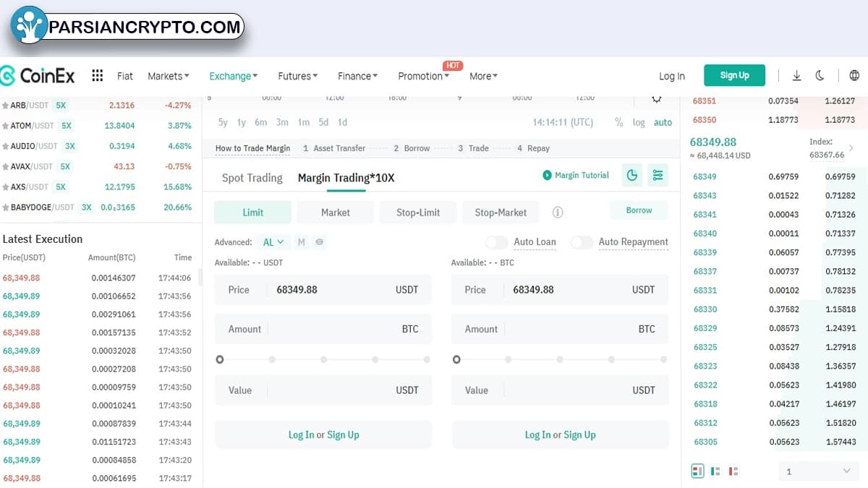The image size is (868, 488).
Task: Click the left amount percentage slider handle
Action: tap(220, 359)
